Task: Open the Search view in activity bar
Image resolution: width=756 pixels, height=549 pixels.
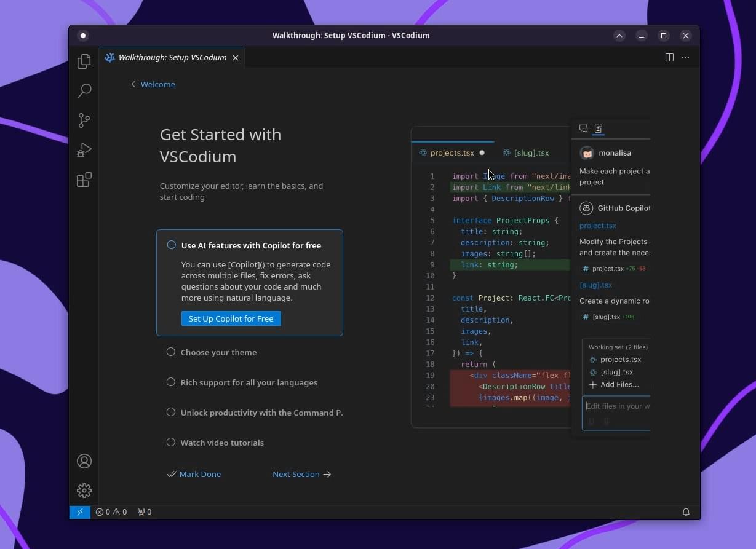Action: click(x=84, y=91)
